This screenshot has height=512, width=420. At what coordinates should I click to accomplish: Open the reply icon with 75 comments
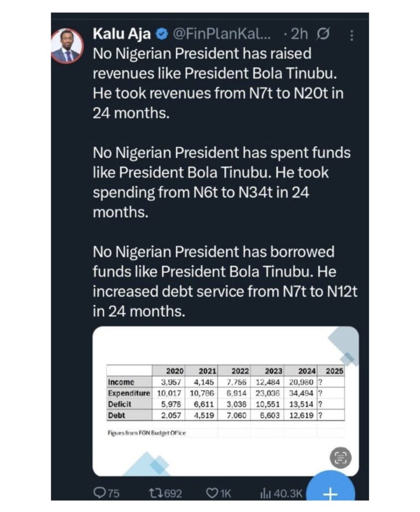tap(107, 493)
